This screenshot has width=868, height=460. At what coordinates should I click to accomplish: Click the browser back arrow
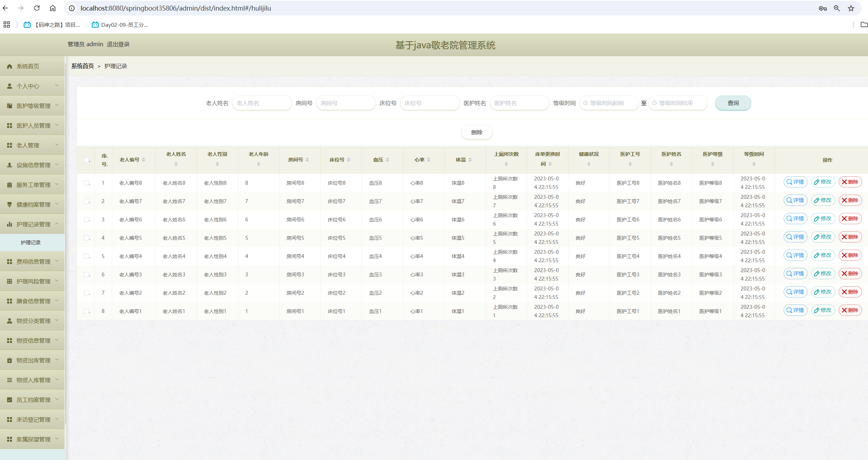5,8
